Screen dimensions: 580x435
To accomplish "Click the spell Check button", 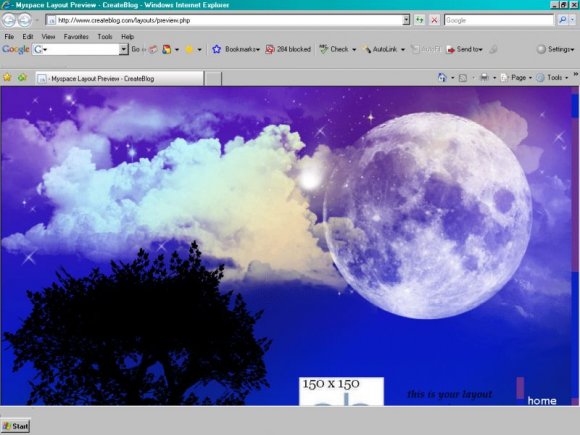I will coord(334,49).
